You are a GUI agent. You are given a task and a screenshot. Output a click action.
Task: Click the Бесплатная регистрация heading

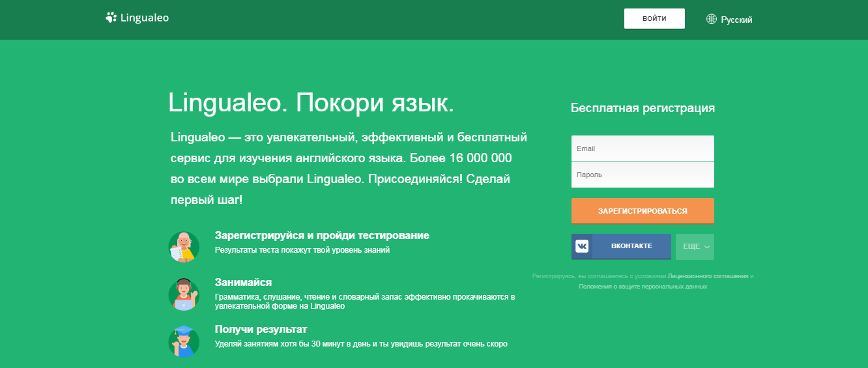[643, 108]
